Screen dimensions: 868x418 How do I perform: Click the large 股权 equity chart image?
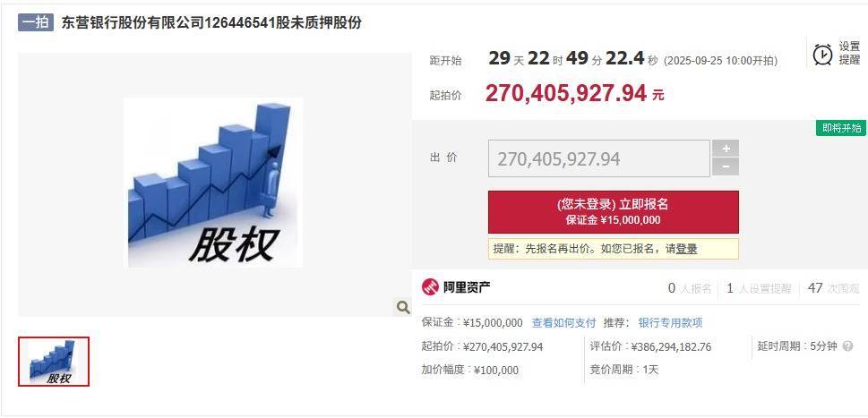click(x=215, y=183)
